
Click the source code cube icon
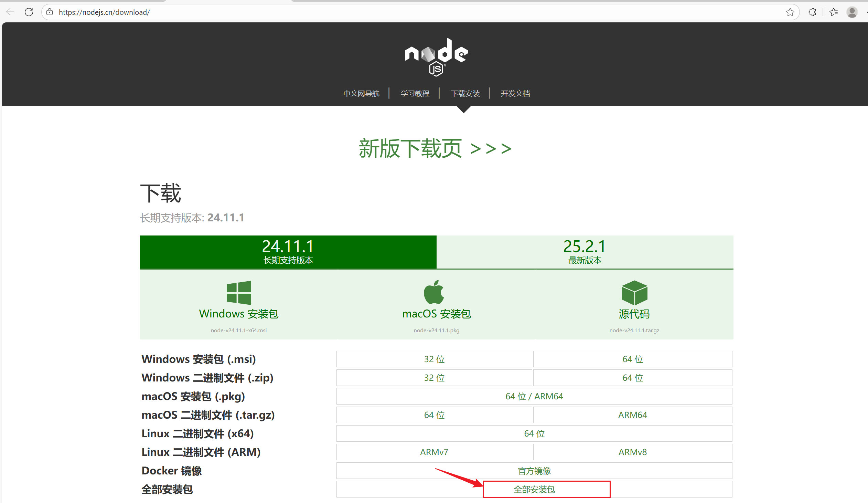(x=634, y=292)
